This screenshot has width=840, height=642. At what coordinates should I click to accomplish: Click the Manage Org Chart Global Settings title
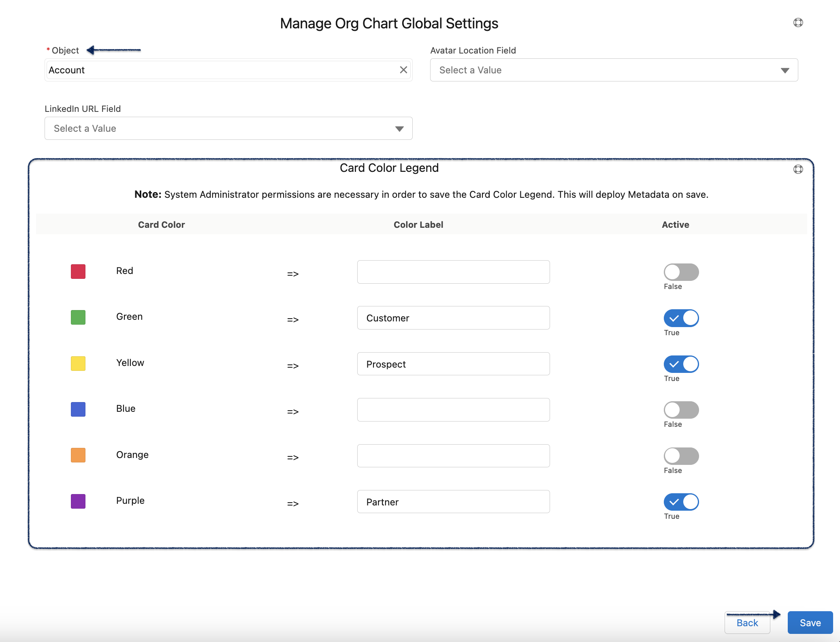[389, 24]
